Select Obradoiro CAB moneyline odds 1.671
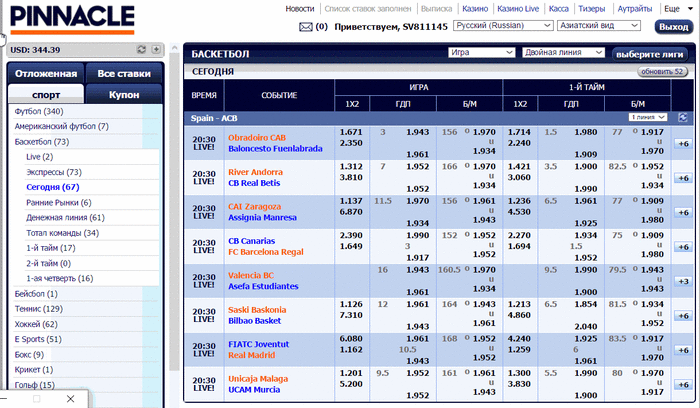This screenshot has height=408, width=700. pyautogui.click(x=351, y=132)
